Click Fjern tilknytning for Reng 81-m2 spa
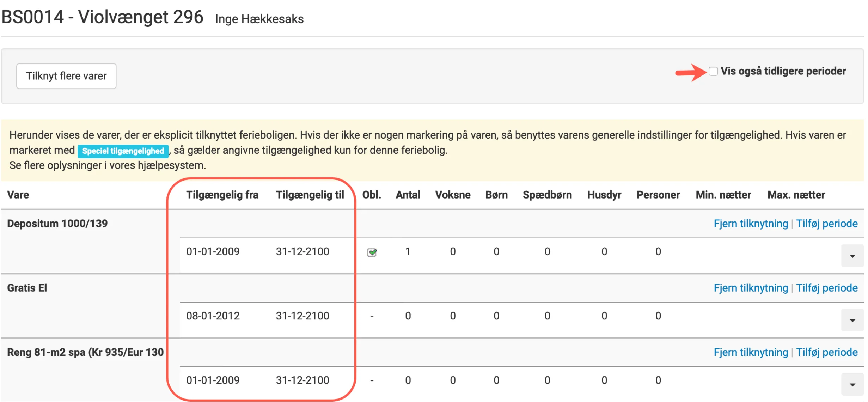Viewport: 868px width, 402px height. click(x=751, y=352)
